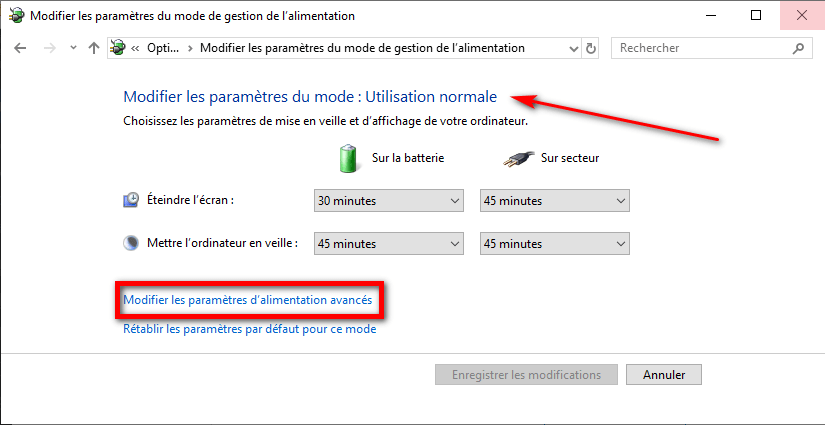This screenshot has height=425, width=825.
Task: Click the search magnifier icon
Action: (798, 48)
